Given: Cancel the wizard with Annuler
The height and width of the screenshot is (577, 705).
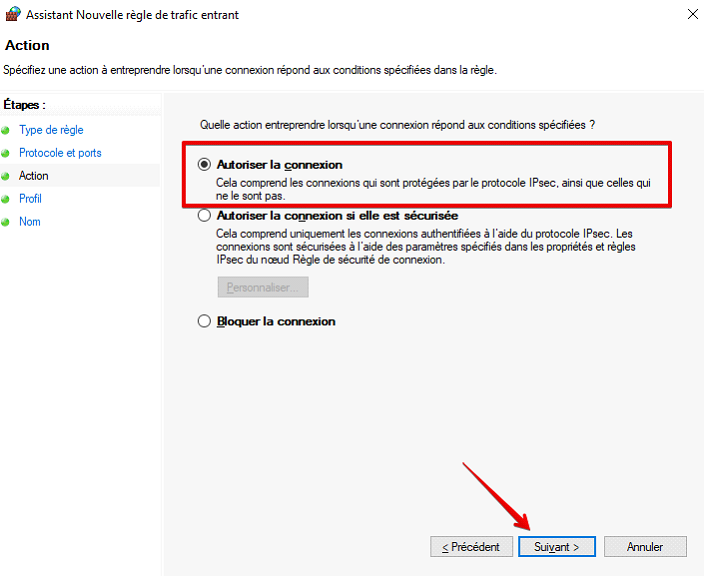Looking at the screenshot, I should (645, 546).
